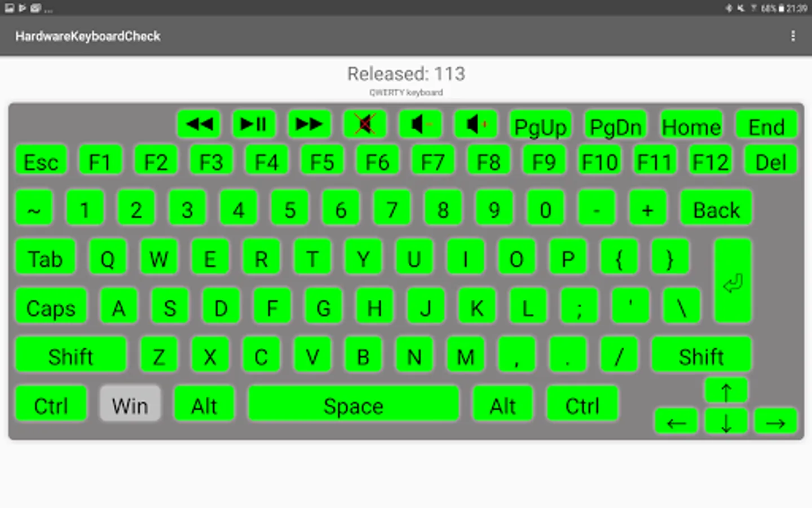The image size is (812, 508).
Task: Tap the volume down key
Action: point(420,124)
